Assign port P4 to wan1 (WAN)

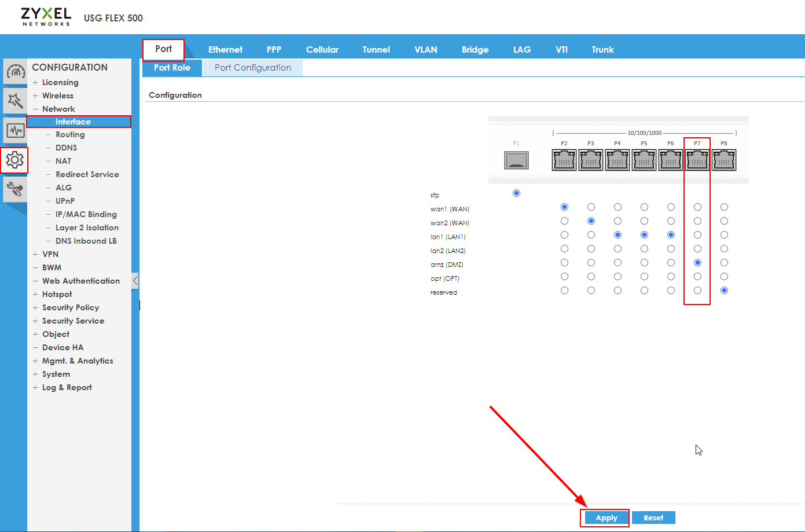pyautogui.click(x=617, y=207)
